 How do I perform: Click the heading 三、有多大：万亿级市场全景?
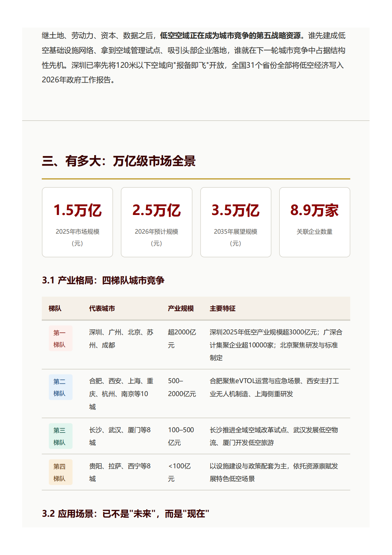(x=119, y=161)
